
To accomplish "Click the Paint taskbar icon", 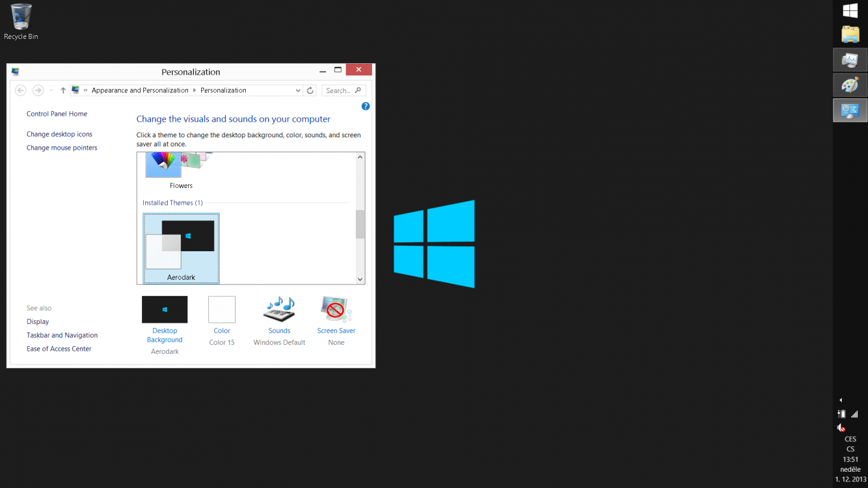I will 850,85.
